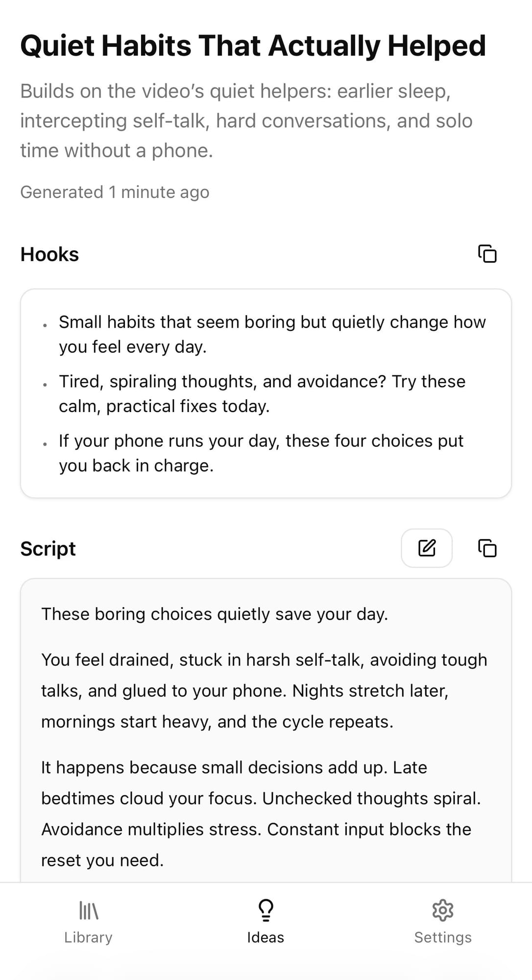Click the description starting "Builds on the video's"
Viewport: 532px width, 980px height.
pyautogui.click(x=246, y=121)
